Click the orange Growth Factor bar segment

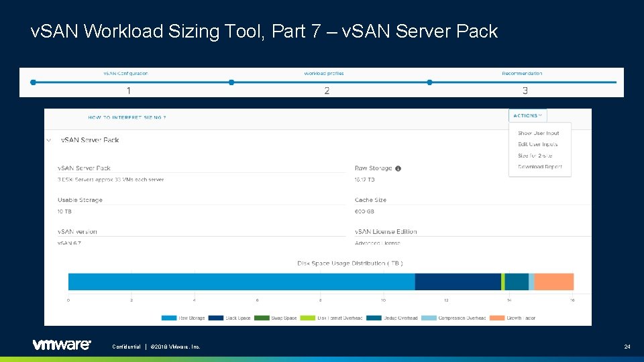pos(554,282)
